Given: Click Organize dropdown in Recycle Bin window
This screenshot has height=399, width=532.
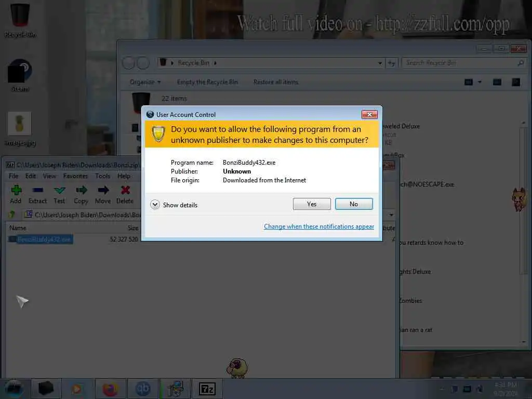Looking at the screenshot, I should [145, 82].
